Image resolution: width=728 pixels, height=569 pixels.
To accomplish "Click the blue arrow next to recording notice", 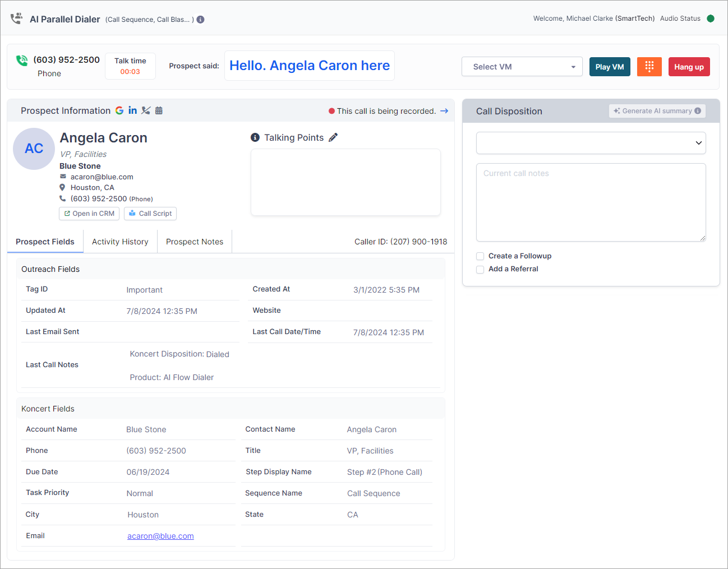I will point(444,111).
